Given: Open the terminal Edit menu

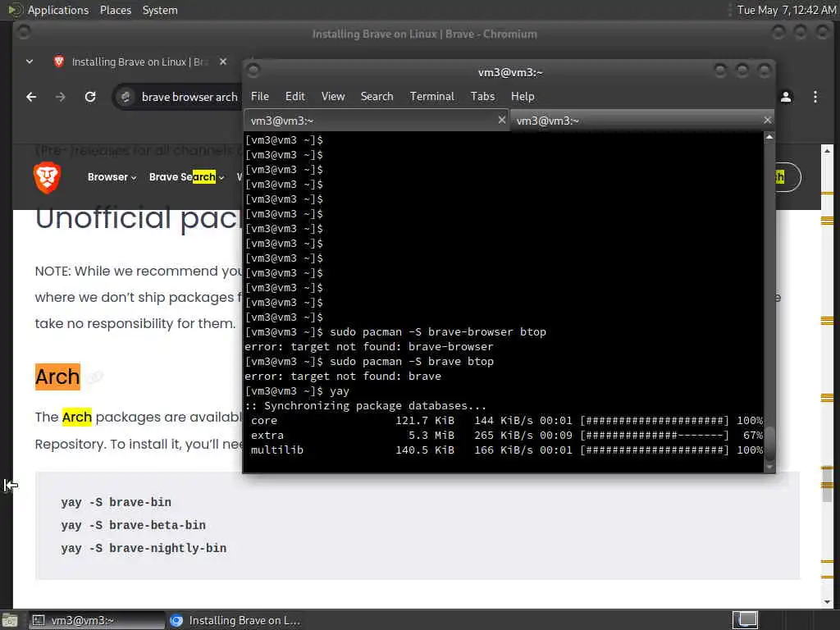Looking at the screenshot, I should pyautogui.click(x=294, y=97).
